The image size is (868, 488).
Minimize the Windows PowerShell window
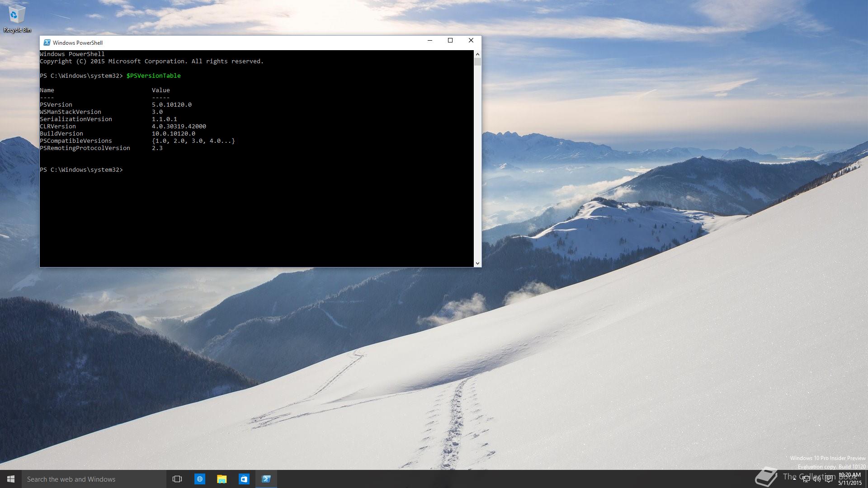click(430, 41)
